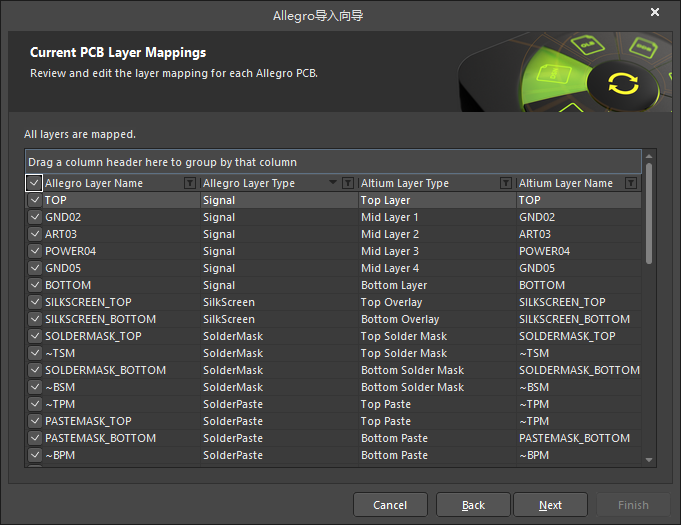Image resolution: width=681 pixels, height=525 pixels.
Task: Edit Altium Layer Name cell 'GND05'
Action: pyautogui.click(x=579, y=268)
